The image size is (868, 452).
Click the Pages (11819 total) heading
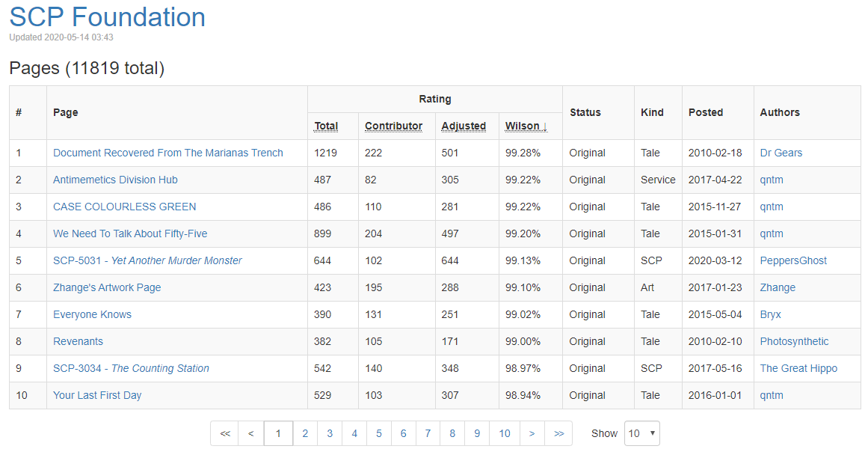[x=87, y=68]
